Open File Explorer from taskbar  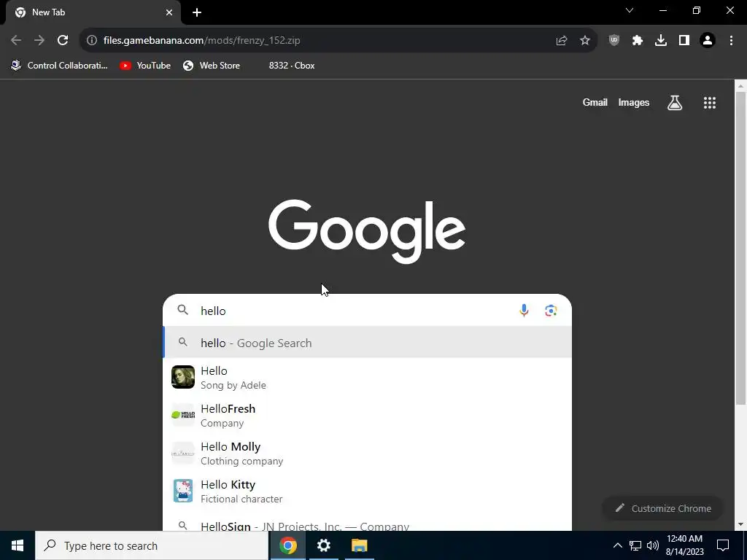(359, 545)
